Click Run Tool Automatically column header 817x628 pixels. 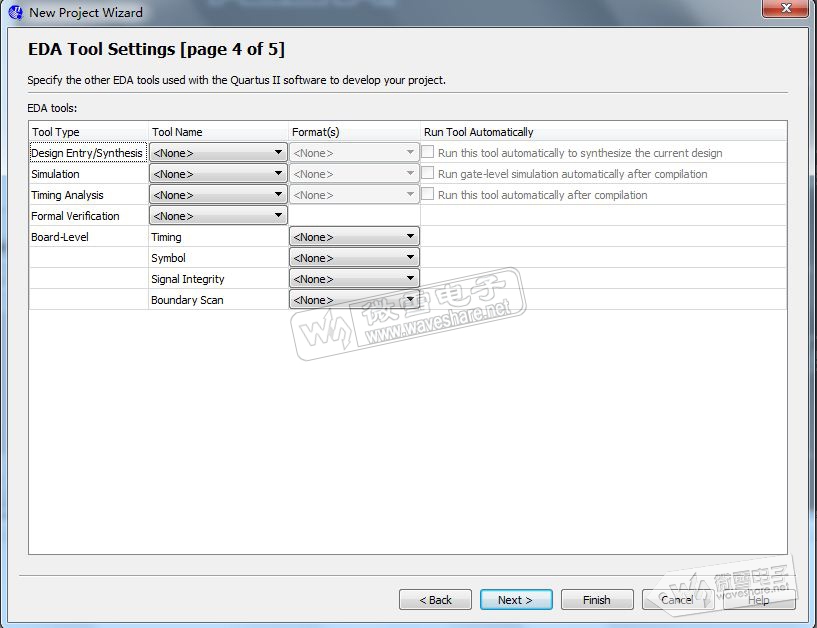[x=603, y=132]
